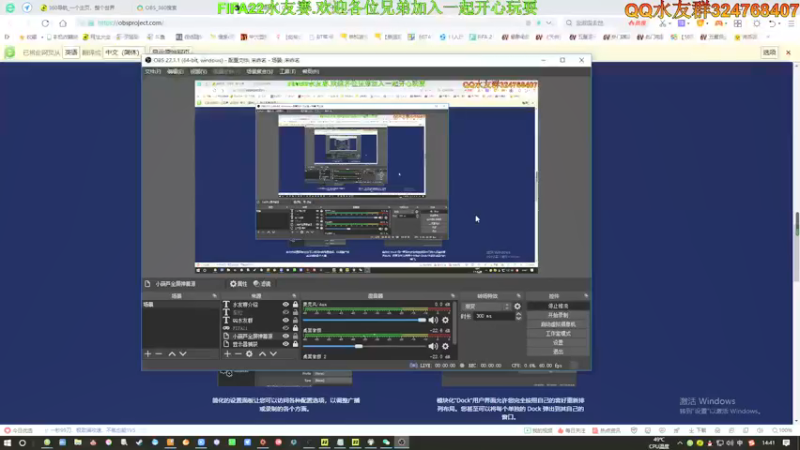Toggle visibility of 小葫芦全屏弹幕源 source
Viewport: 800px width, 450px height.
pos(286,336)
